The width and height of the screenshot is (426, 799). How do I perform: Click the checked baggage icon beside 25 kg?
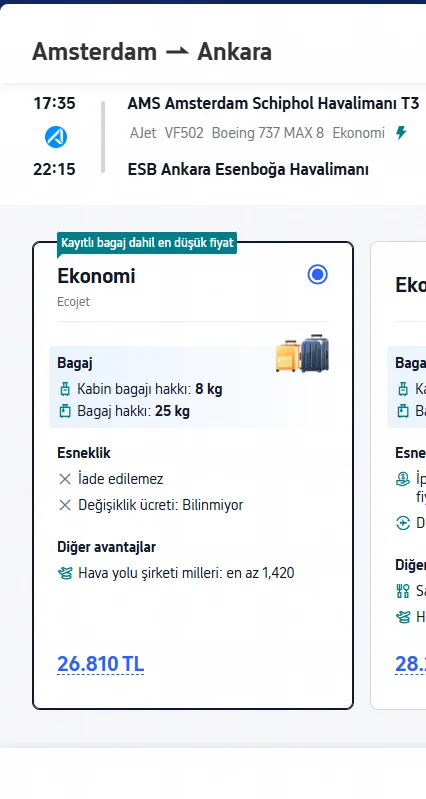(x=65, y=411)
